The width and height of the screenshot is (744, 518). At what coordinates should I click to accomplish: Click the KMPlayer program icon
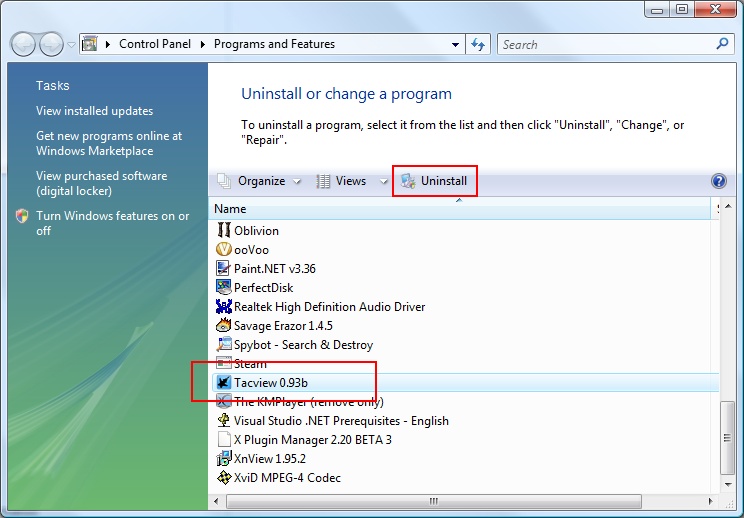click(223, 401)
